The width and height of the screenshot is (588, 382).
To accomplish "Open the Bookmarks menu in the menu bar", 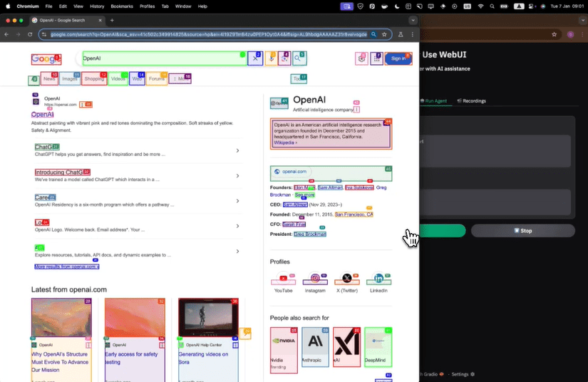I will [x=122, y=6].
